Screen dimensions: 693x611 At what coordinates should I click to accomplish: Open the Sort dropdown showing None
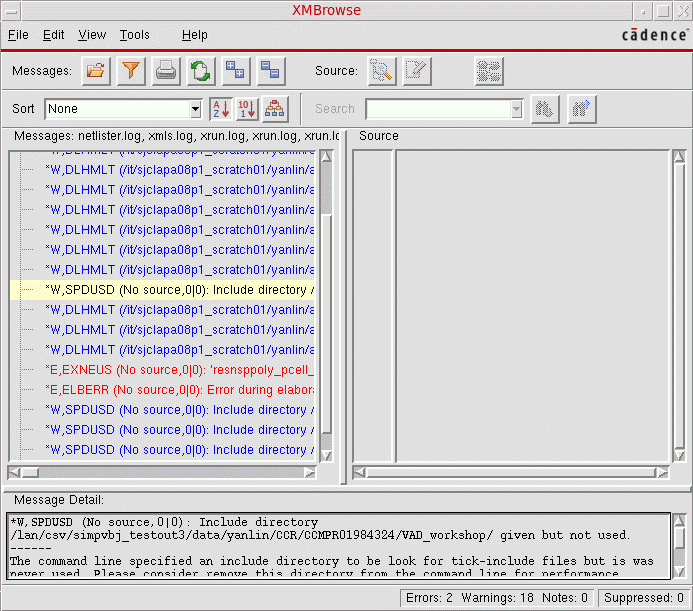click(196, 109)
